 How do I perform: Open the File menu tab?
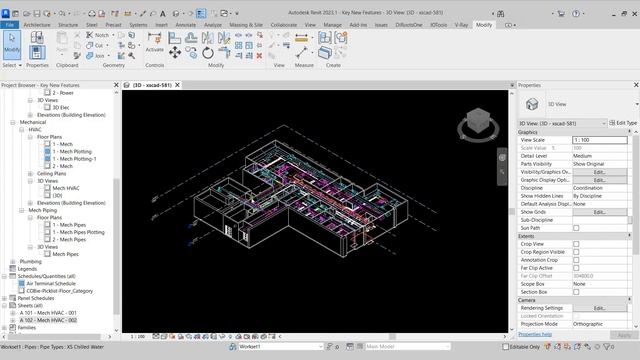pos(9,25)
